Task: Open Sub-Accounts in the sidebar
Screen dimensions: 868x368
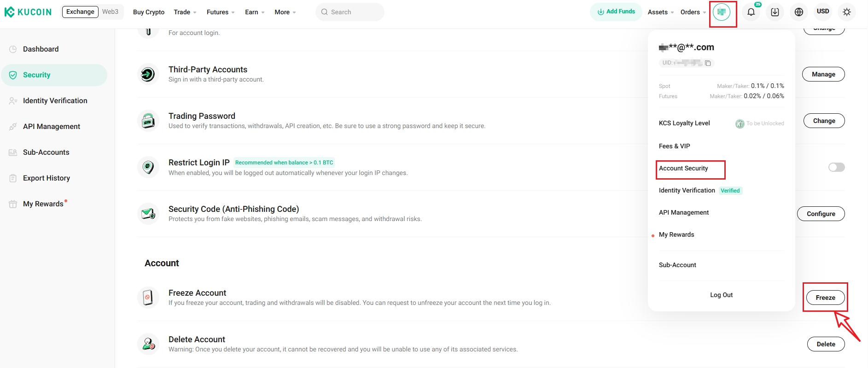Action: (54, 152)
